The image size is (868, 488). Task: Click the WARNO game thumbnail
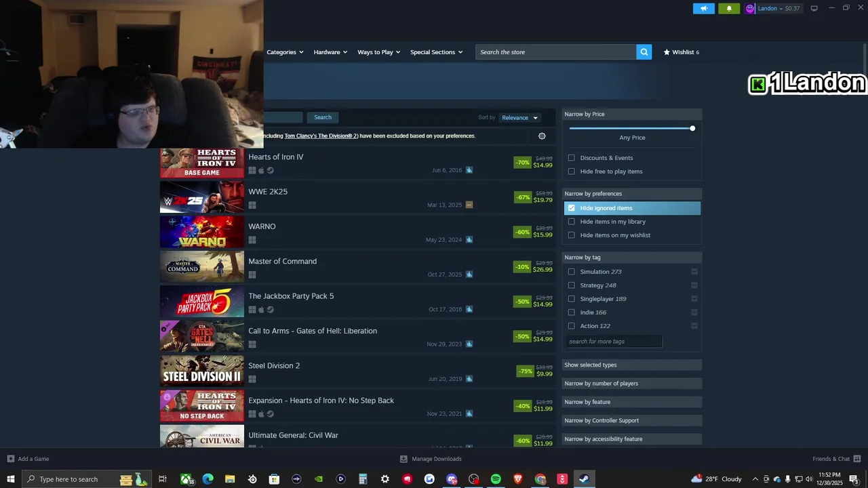click(x=202, y=232)
